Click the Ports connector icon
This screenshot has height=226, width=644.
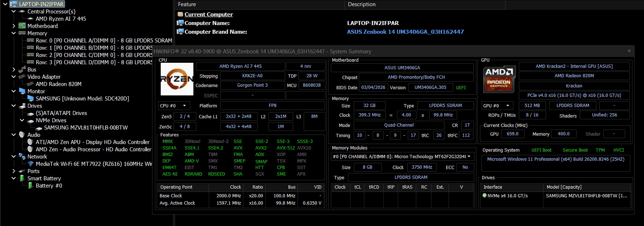[22, 171]
